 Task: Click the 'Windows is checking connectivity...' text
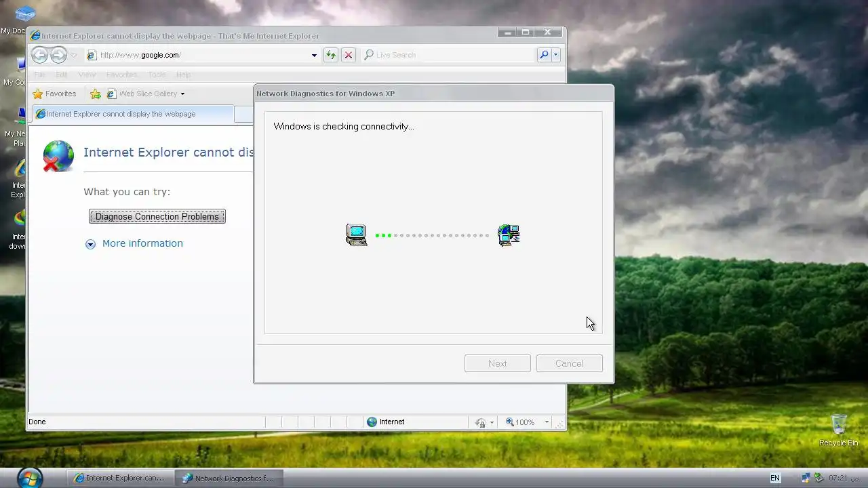[x=344, y=126]
